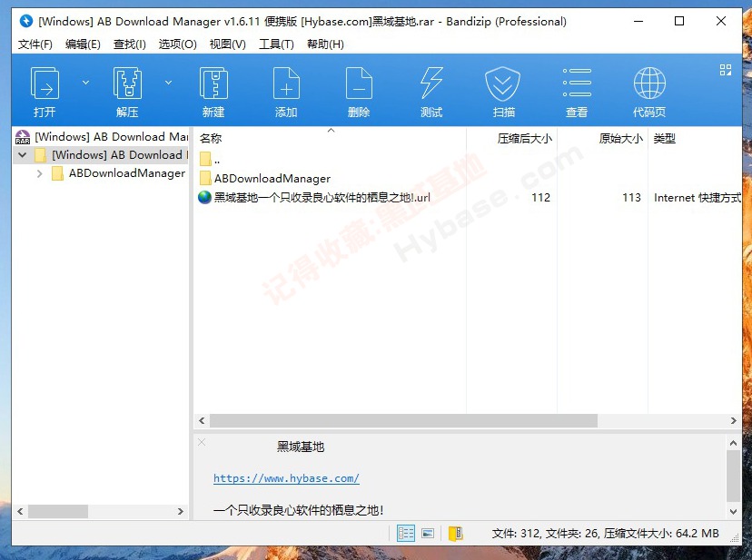752x560 pixels.
Task: Sort by 名称 column header
Action: (x=211, y=139)
